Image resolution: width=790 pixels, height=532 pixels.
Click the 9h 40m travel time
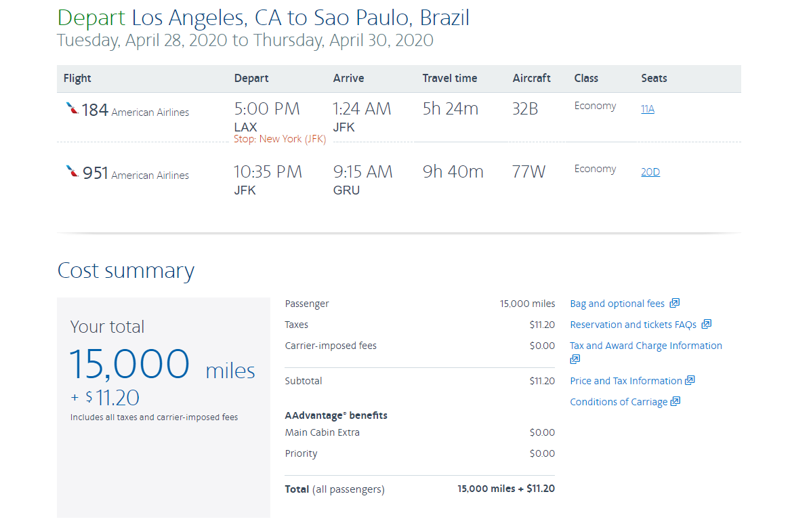coord(453,171)
